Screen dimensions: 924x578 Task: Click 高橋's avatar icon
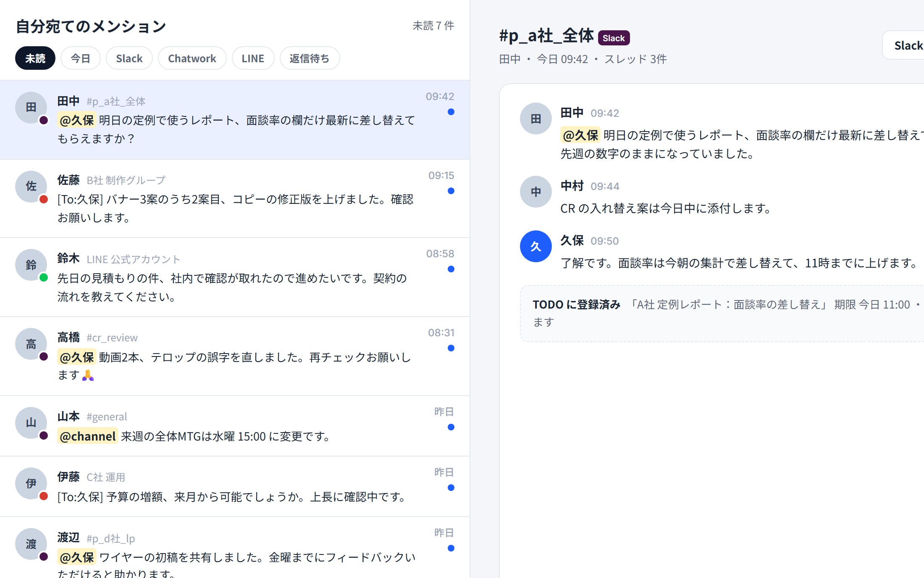pyautogui.click(x=31, y=344)
